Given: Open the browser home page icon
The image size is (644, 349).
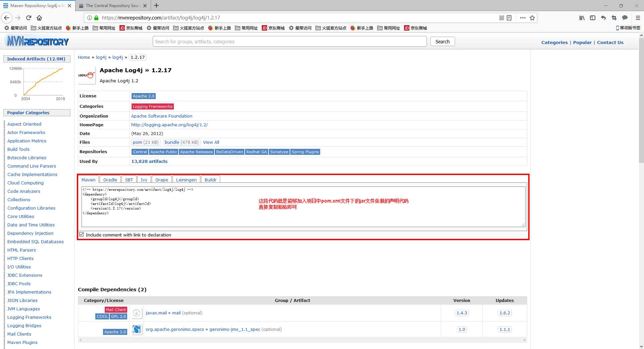Looking at the screenshot, I should pos(39,18).
